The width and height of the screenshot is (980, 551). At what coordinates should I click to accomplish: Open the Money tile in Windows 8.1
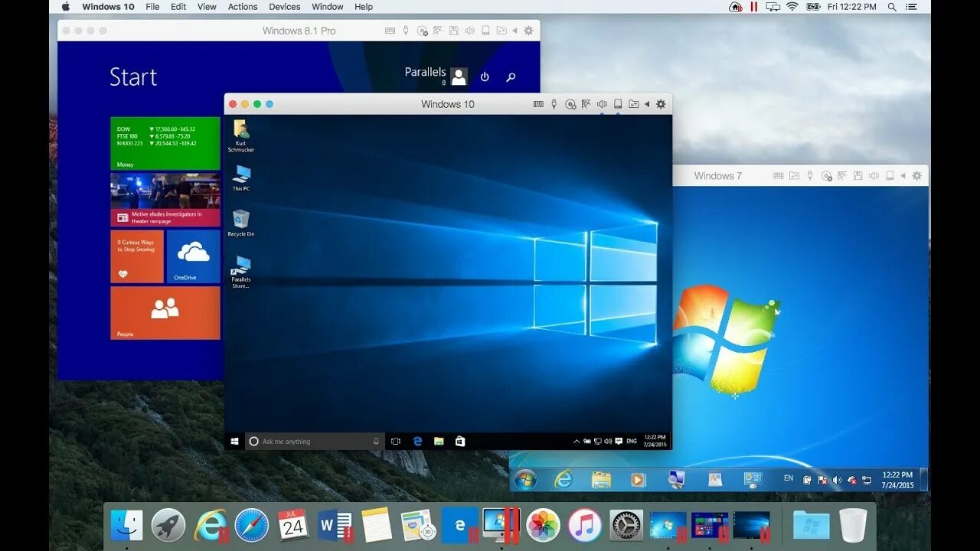point(165,143)
